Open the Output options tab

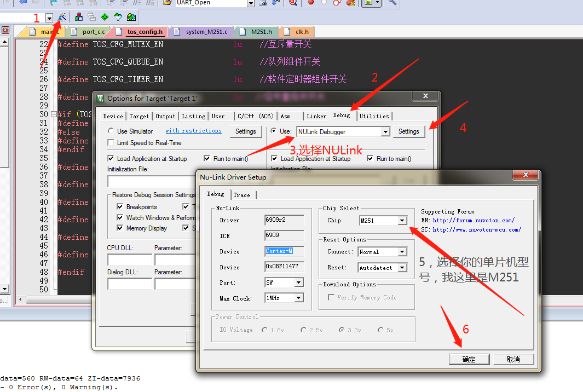165,116
